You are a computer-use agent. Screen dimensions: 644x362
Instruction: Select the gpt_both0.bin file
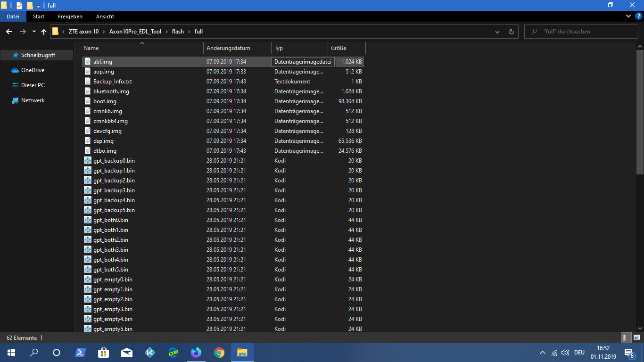pyautogui.click(x=110, y=220)
